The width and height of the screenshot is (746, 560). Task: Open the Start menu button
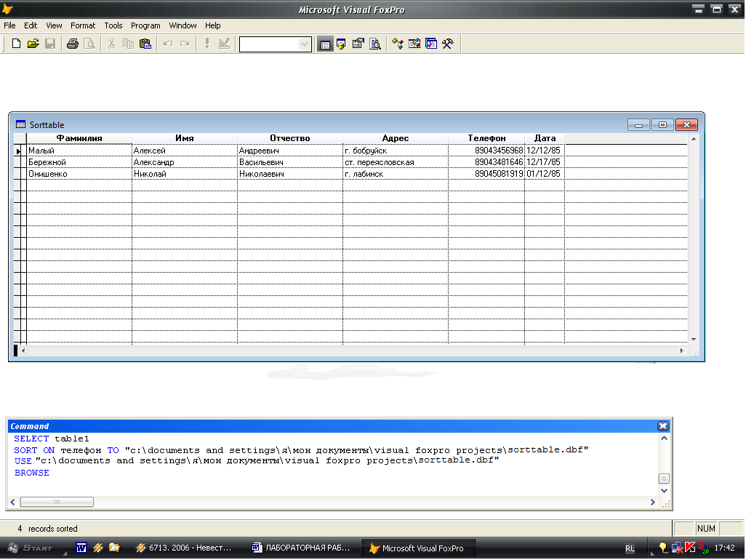[x=31, y=548]
